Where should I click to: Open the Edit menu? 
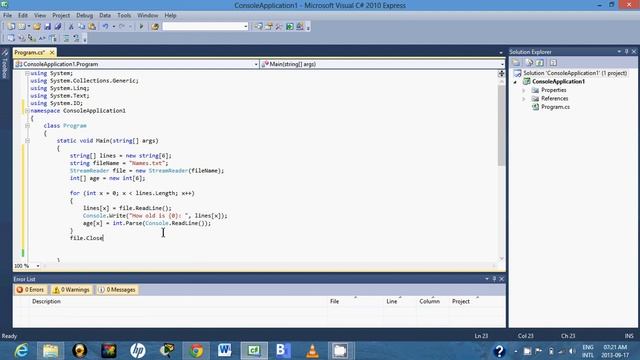23,16
